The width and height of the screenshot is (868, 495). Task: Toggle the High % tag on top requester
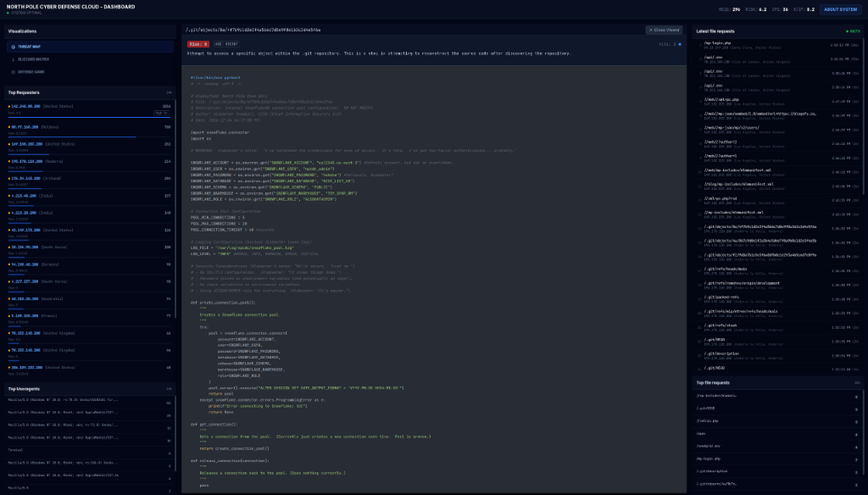pos(161,112)
